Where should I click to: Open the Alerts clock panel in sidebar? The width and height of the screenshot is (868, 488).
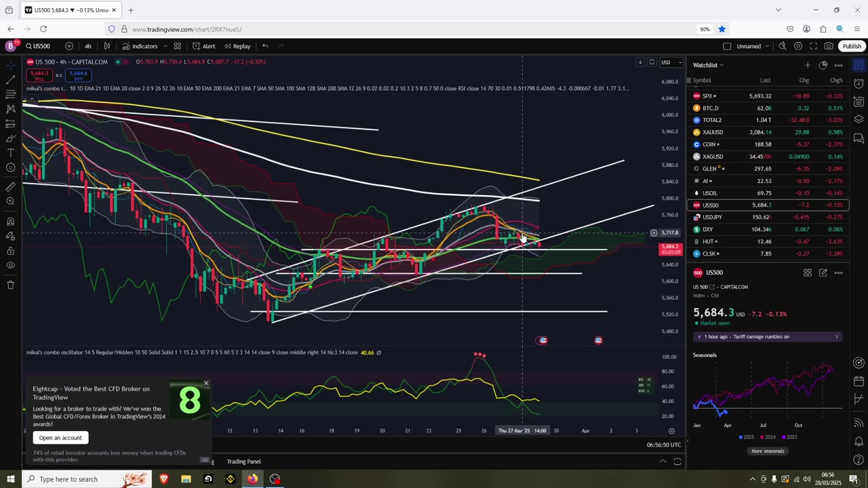click(859, 84)
